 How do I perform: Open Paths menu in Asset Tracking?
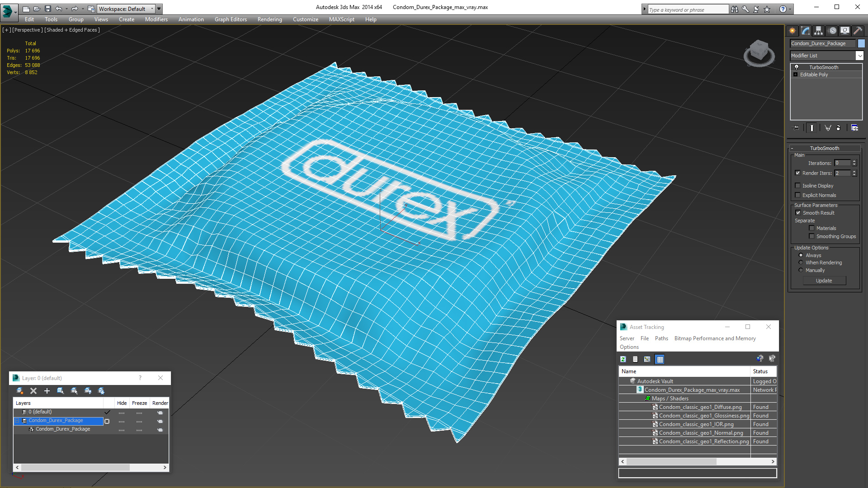pos(661,338)
